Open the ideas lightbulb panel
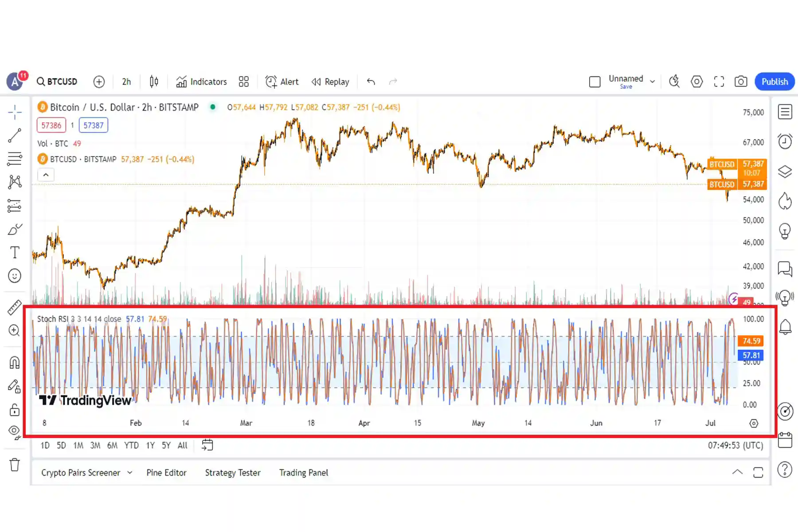Screen dimensions: 798x532 [x=785, y=231]
